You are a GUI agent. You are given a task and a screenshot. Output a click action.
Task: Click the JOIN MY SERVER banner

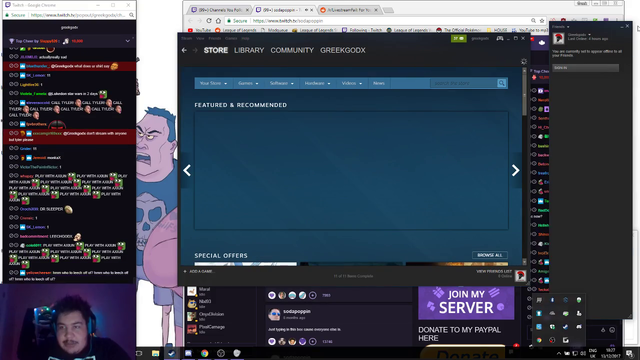(x=466, y=303)
